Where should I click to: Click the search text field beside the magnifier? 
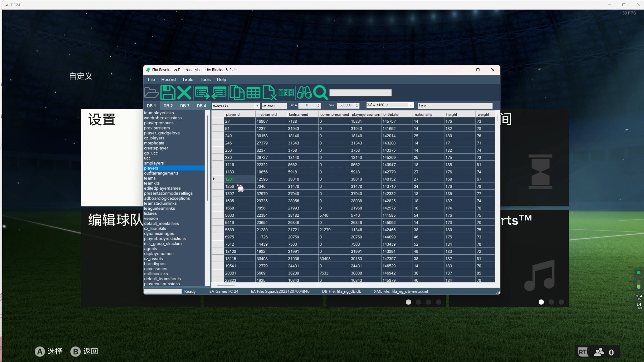pyautogui.click(x=360, y=93)
